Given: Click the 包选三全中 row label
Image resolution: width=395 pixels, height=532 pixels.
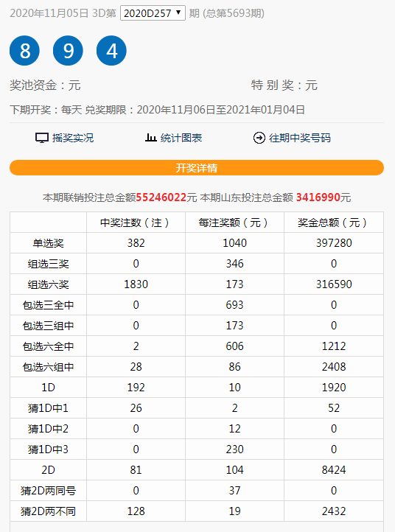Looking at the screenshot, I should point(48,305).
